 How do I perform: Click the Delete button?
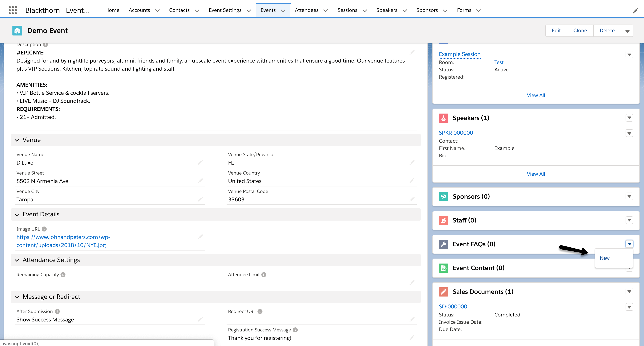tap(607, 31)
